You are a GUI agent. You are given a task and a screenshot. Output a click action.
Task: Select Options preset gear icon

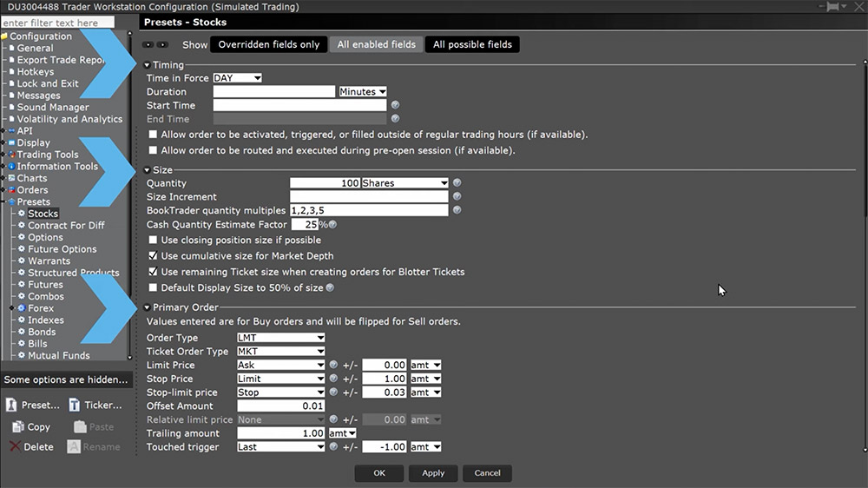pyautogui.click(x=22, y=237)
